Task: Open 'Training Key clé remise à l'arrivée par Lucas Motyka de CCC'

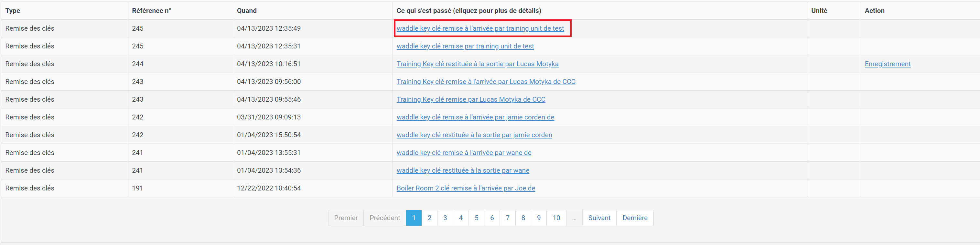Action: [x=486, y=82]
